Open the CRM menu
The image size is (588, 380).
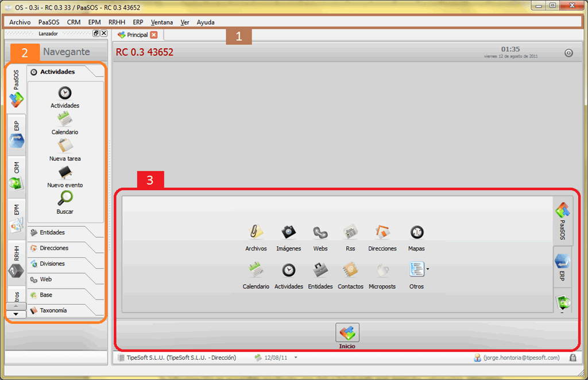73,22
